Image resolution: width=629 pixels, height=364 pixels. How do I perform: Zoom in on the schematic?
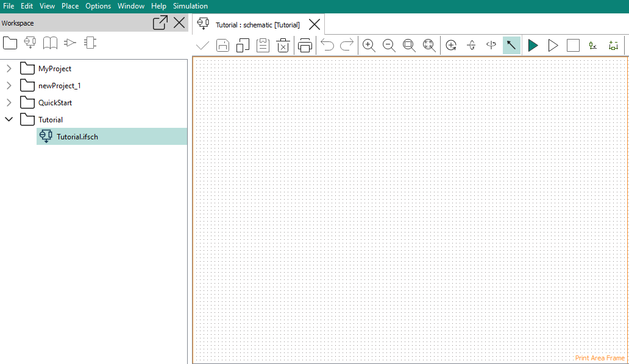tap(369, 45)
